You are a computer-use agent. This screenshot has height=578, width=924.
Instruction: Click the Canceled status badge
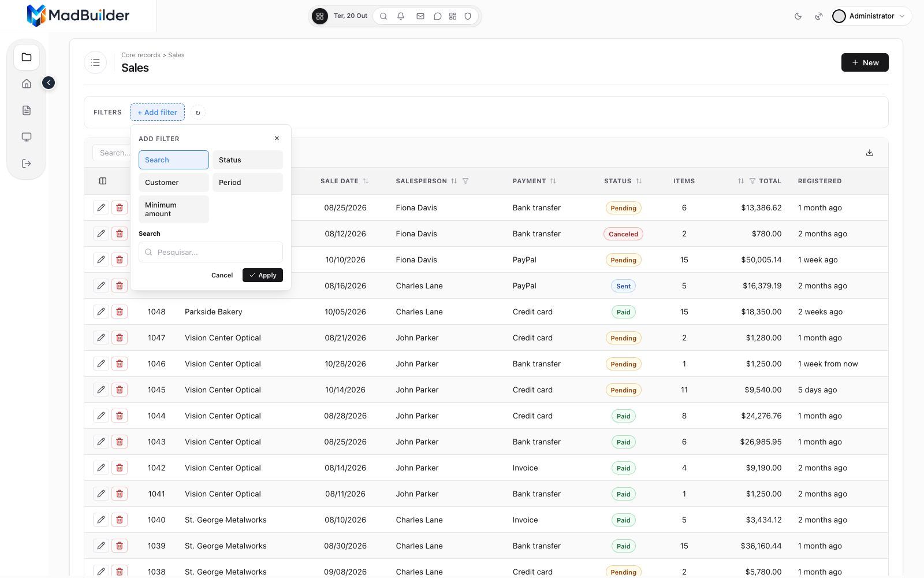[623, 234]
